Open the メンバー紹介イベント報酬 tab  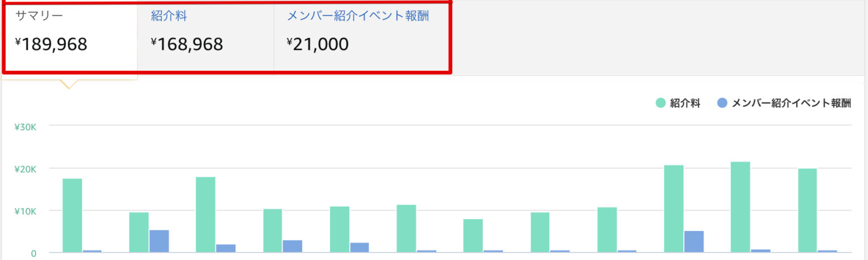[x=358, y=16]
